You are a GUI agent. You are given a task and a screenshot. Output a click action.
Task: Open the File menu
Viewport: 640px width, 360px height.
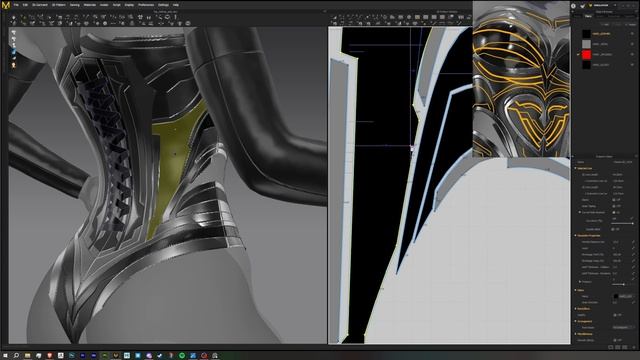pyautogui.click(x=16, y=5)
